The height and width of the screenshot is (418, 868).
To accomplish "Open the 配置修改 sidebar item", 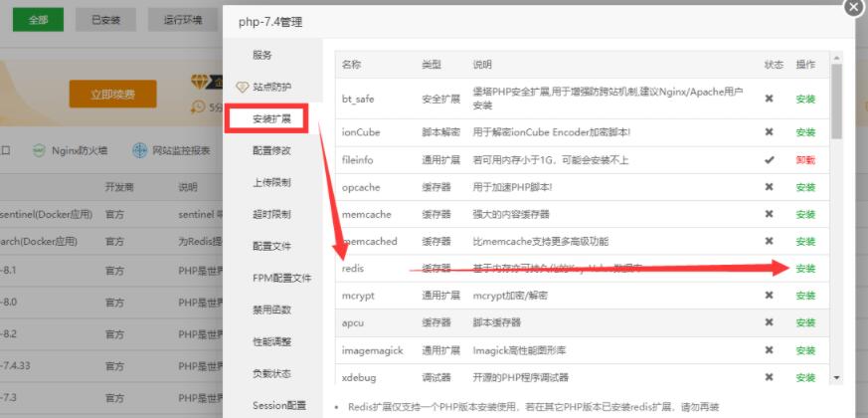I will pos(271,150).
